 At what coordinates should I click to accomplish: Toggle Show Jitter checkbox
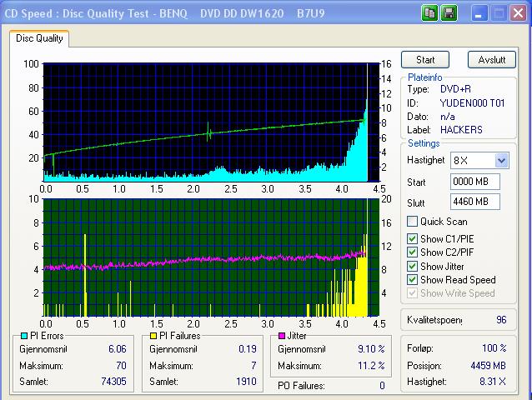412,267
